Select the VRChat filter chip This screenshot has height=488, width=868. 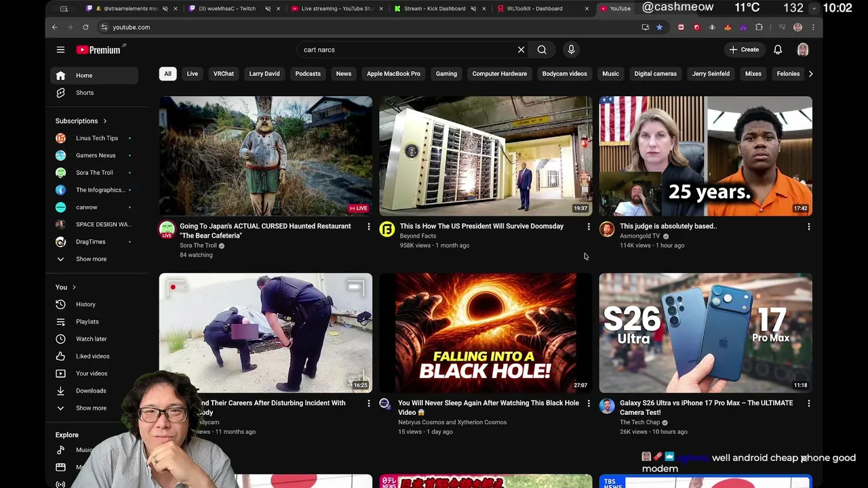[x=224, y=74]
